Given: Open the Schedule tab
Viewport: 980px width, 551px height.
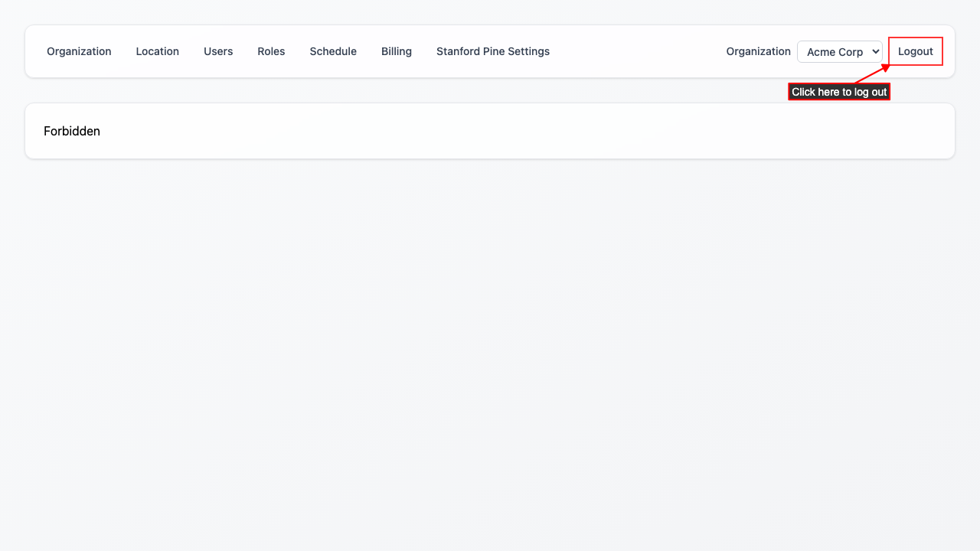Looking at the screenshot, I should click(333, 51).
